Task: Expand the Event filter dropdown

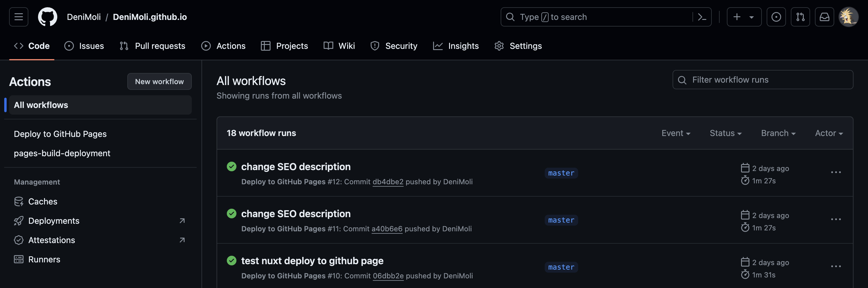Action: (x=676, y=133)
